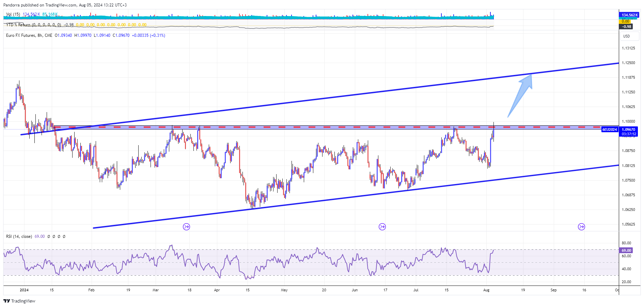Click the 80.00 RSI axis label
Viewport: 644px width, 307px height.
coord(626,243)
